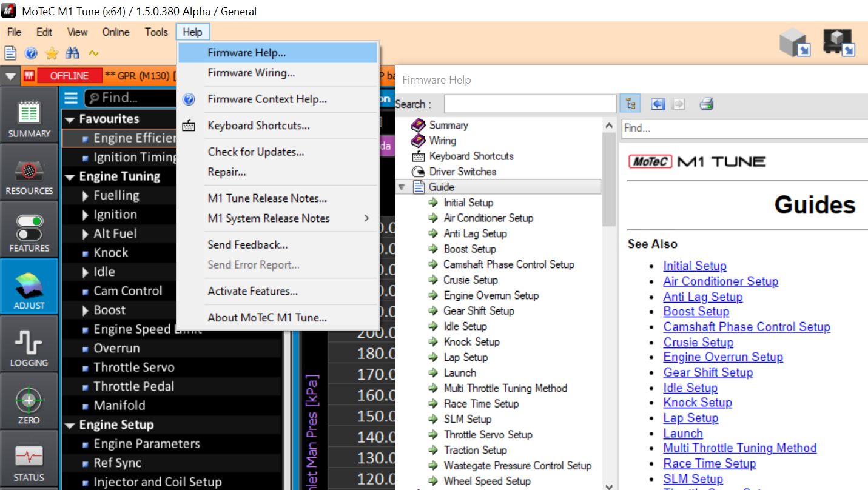The height and width of the screenshot is (490, 868).
Task: Toggle the hamburger list menu beside Find
Action: coord(71,98)
